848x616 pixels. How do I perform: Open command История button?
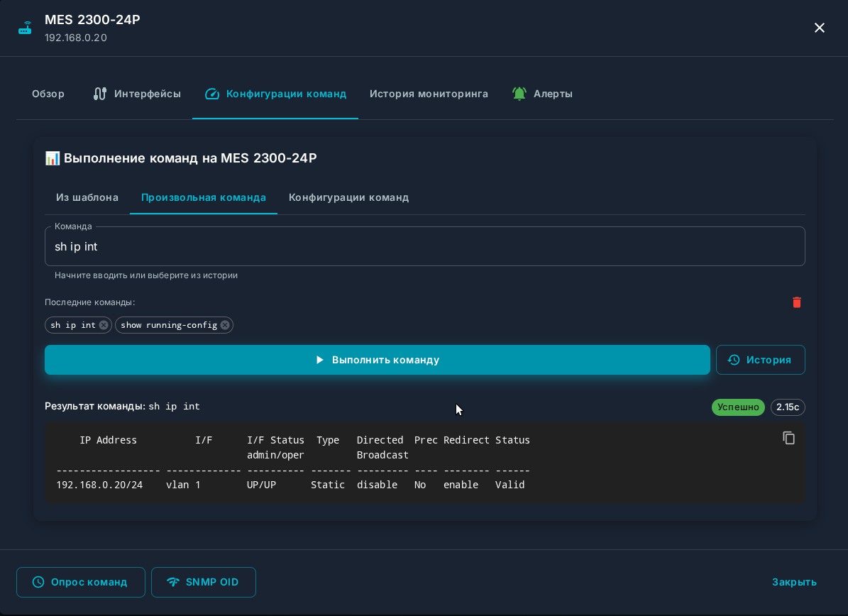[x=761, y=360]
